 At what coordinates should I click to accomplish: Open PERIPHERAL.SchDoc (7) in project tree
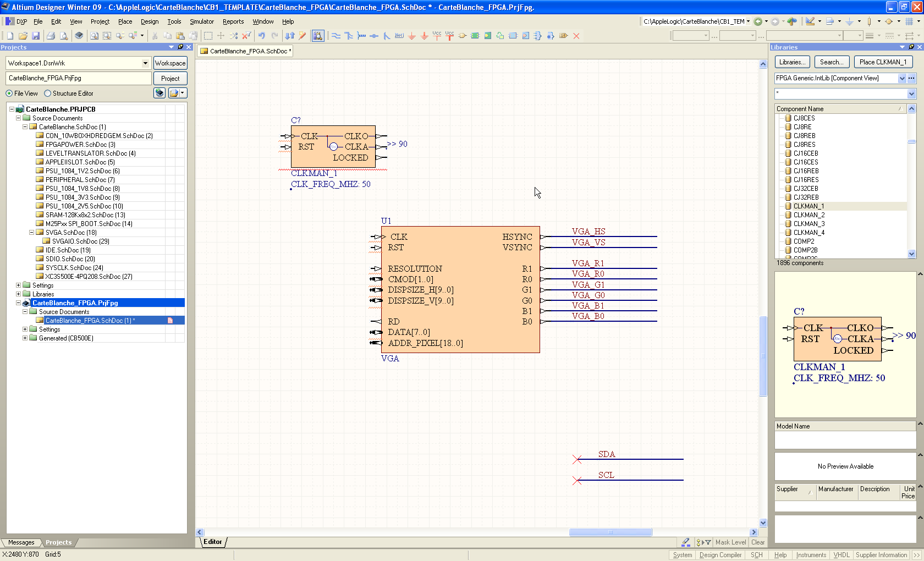[80, 180]
